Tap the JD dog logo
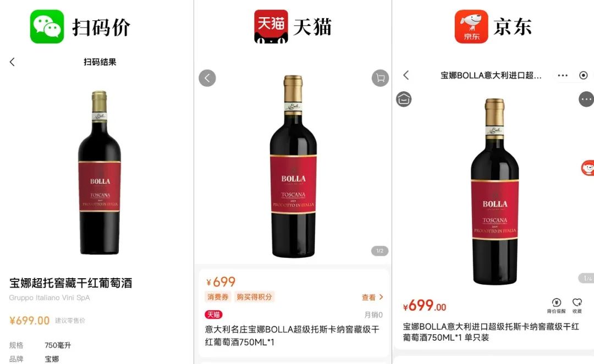The image size is (594, 364). point(471,26)
